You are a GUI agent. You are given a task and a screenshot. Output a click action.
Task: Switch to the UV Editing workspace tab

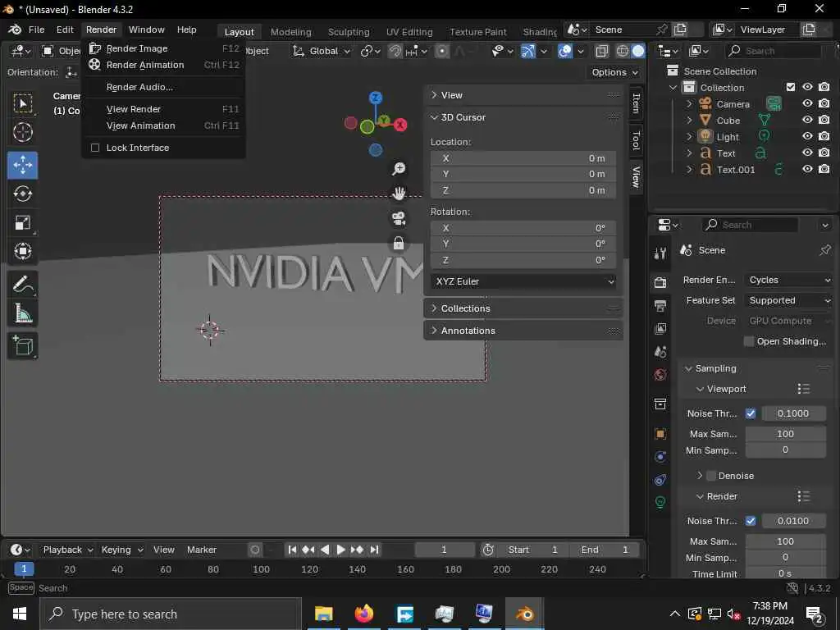[x=409, y=32]
